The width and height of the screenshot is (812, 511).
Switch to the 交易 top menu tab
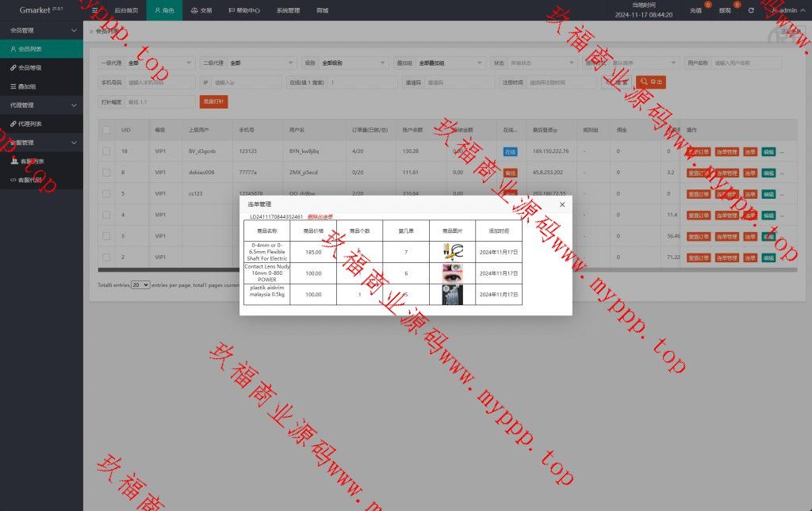pos(201,10)
